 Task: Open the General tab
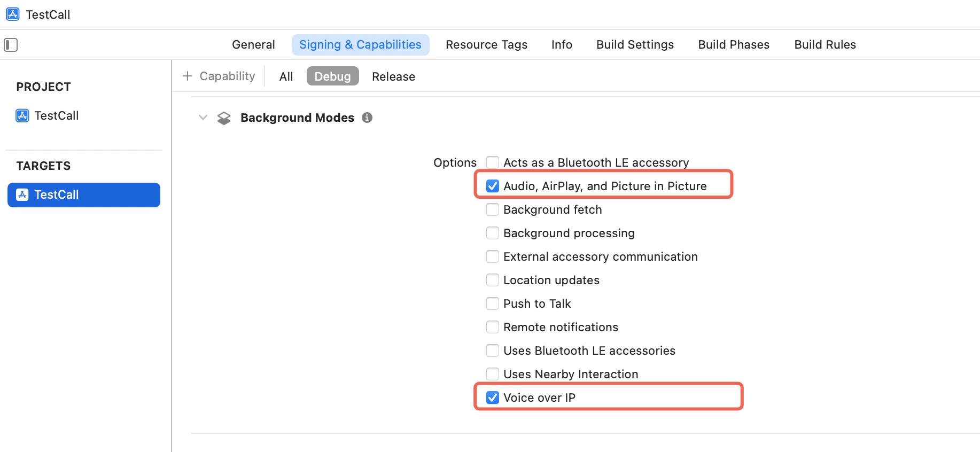pyautogui.click(x=253, y=45)
